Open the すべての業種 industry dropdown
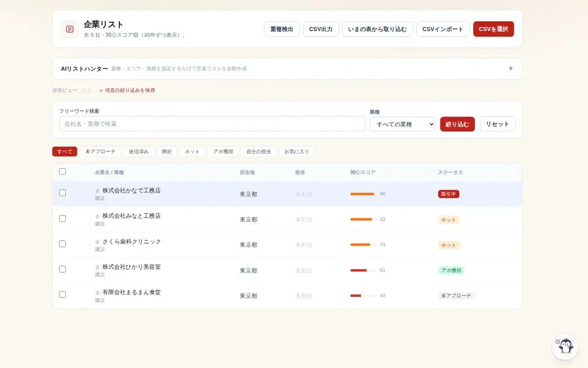 click(402, 124)
